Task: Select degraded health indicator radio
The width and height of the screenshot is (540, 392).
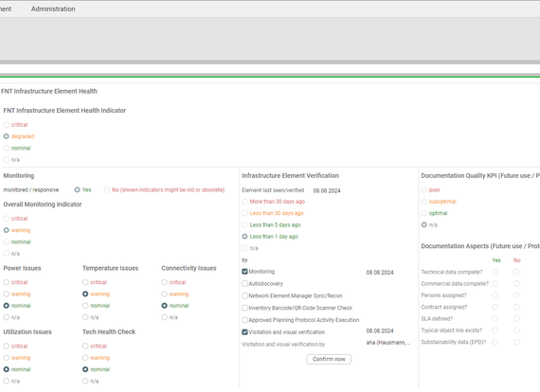Action: (7, 136)
